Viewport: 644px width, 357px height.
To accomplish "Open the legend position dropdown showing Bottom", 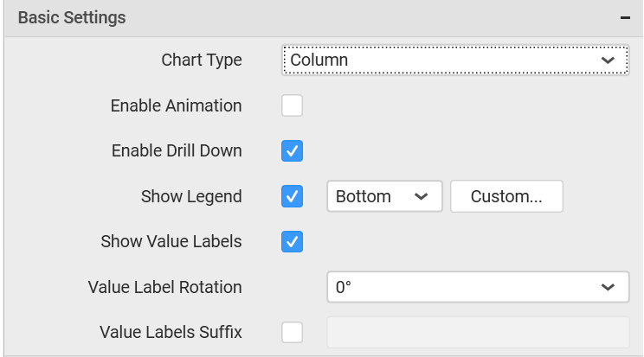I will pos(383,196).
